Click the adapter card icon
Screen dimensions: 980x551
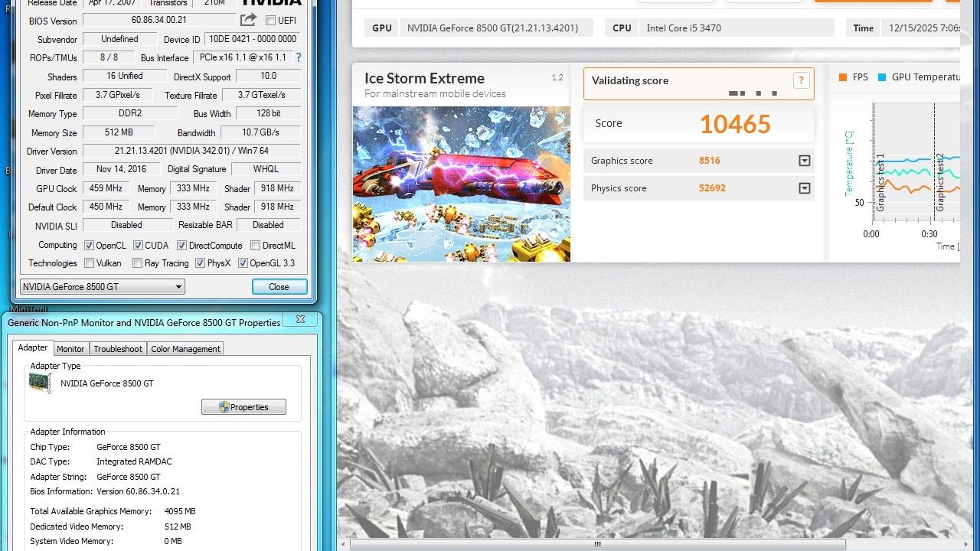click(40, 383)
